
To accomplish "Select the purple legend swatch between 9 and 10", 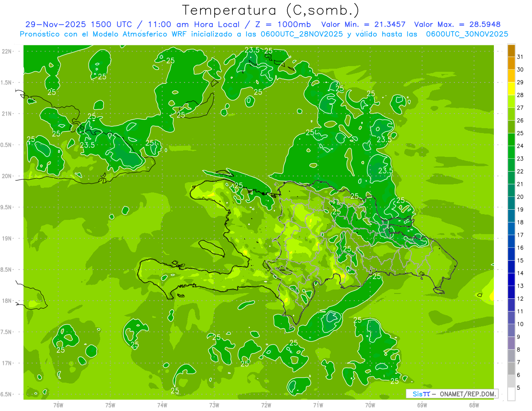I will 511,330.
